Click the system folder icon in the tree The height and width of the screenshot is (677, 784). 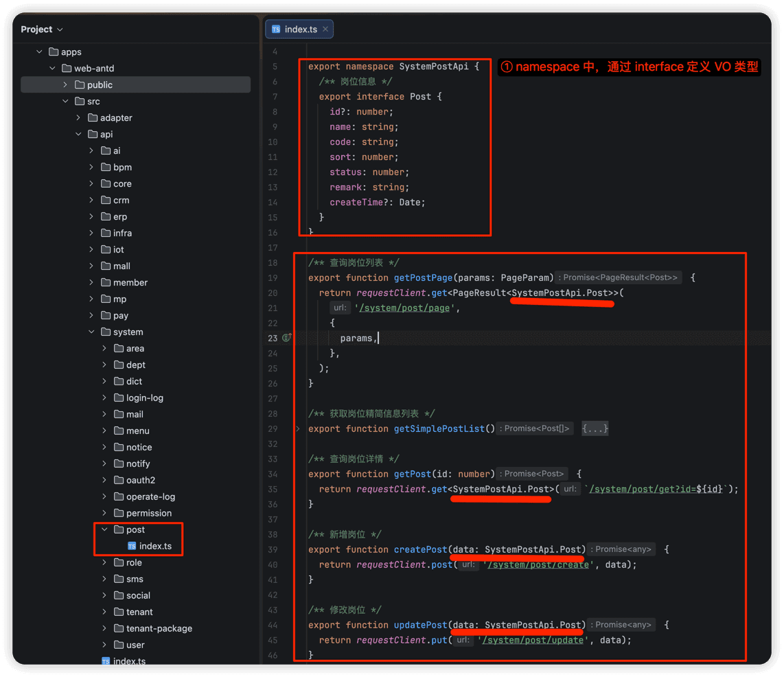click(106, 332)
